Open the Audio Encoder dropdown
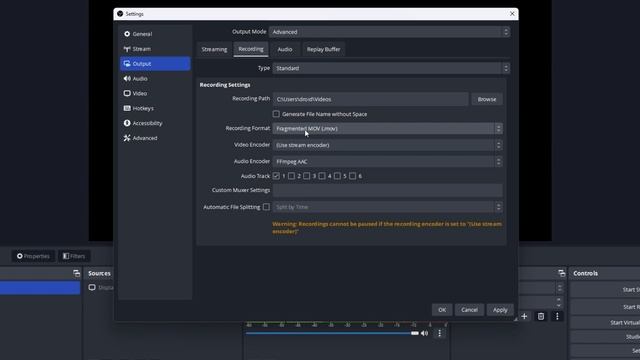The image size is (640, 360). (387, 162)
